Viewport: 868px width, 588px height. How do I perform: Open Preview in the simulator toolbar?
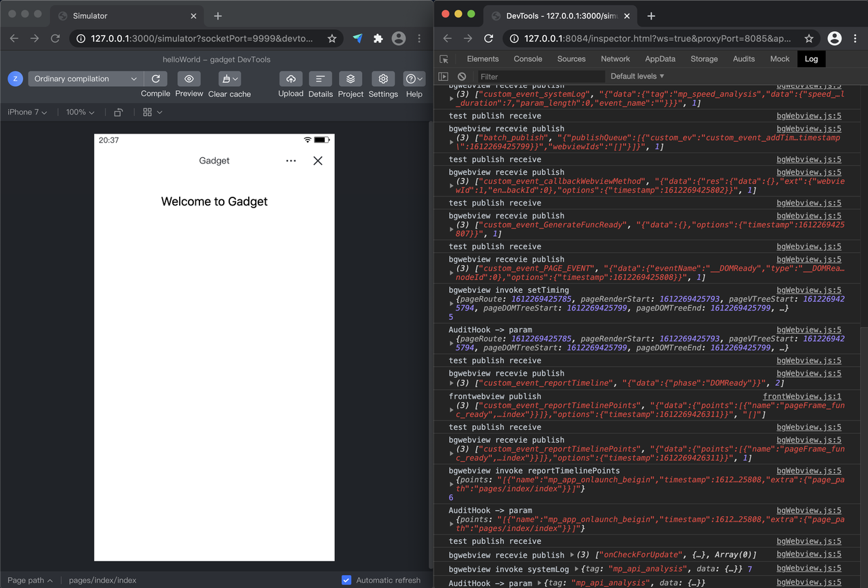189,79
